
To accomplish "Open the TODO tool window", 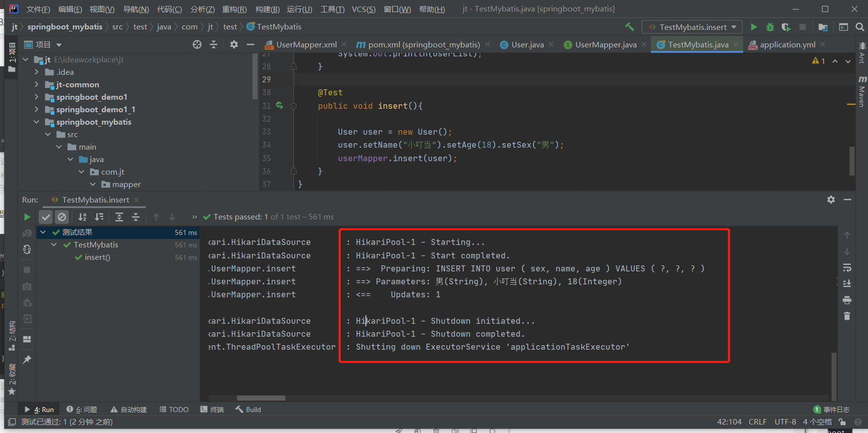I will pos(174,410).
